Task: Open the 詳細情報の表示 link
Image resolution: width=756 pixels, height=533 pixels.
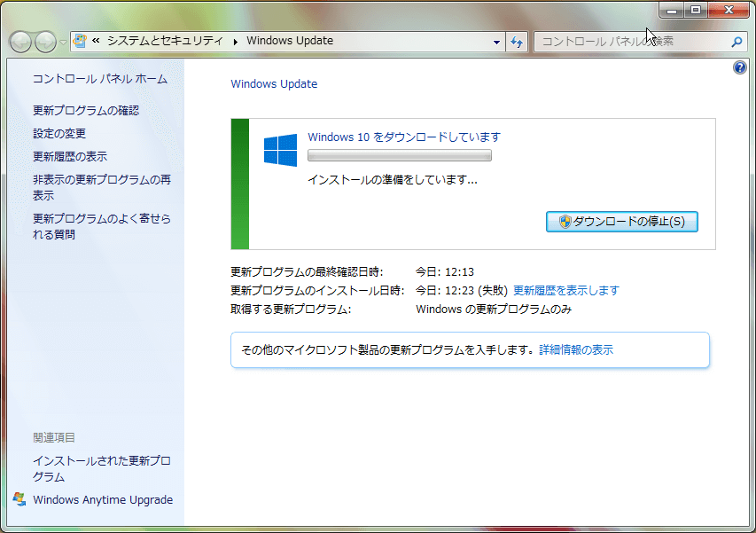Action: pyautogui.click(x=576, y=349)
